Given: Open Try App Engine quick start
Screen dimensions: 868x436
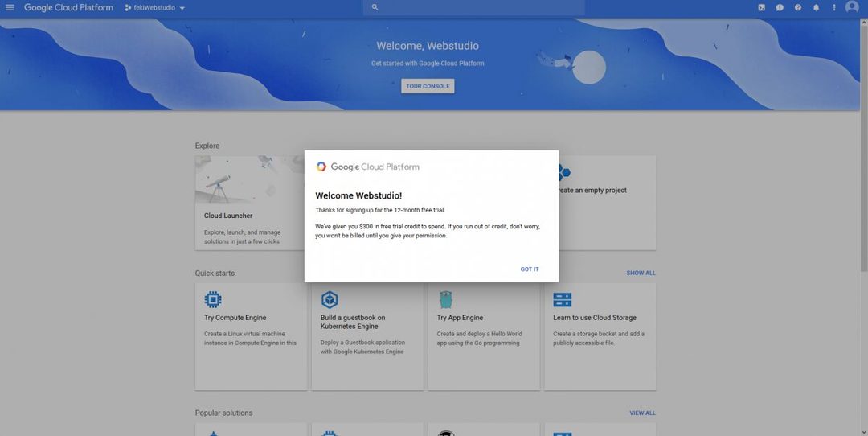Looking at the screenshot, I should click(x=484, y=337).
